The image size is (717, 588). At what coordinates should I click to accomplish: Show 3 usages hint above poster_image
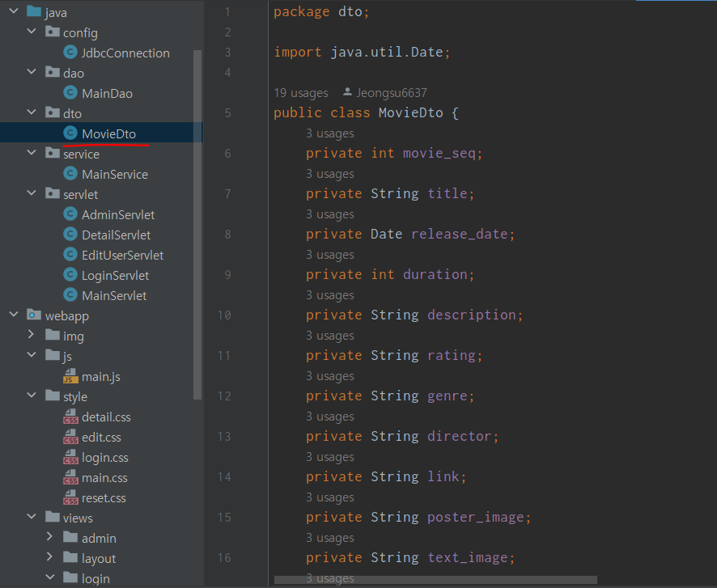point(329,497)
